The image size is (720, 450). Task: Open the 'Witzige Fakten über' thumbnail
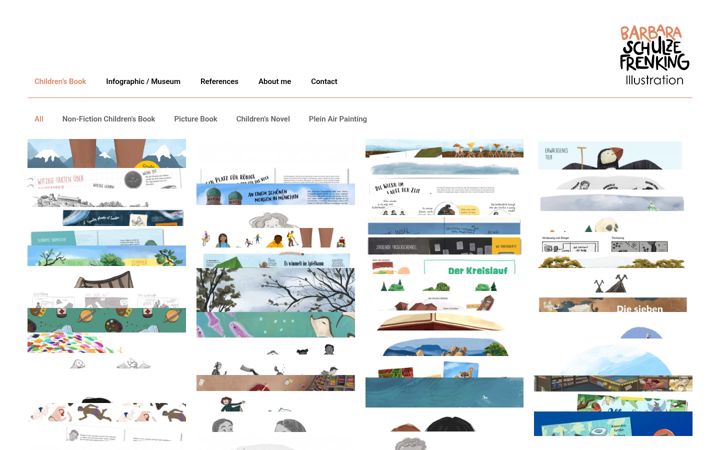[106, 180]
